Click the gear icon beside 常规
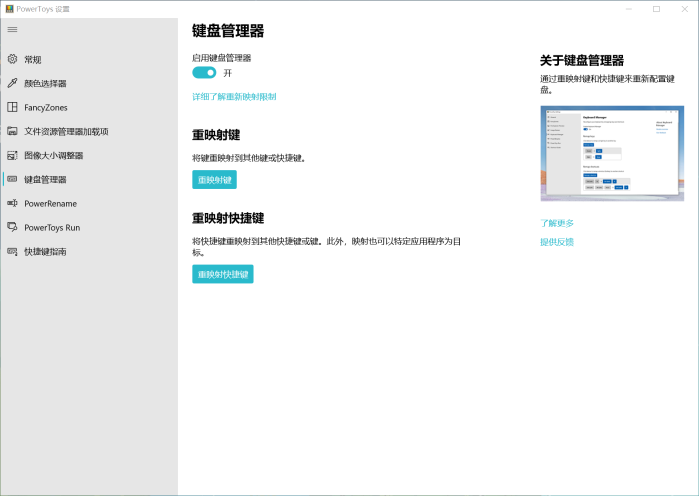Screen dimensions: 699x496 pos(12,59)
